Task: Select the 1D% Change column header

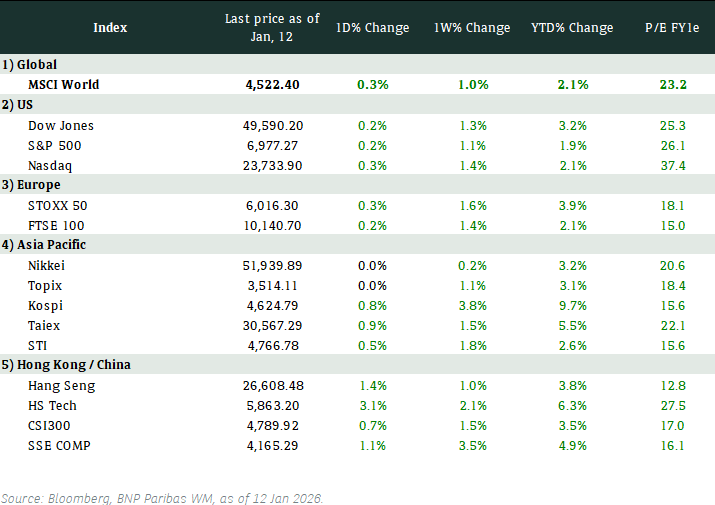Action: [372, 27]
